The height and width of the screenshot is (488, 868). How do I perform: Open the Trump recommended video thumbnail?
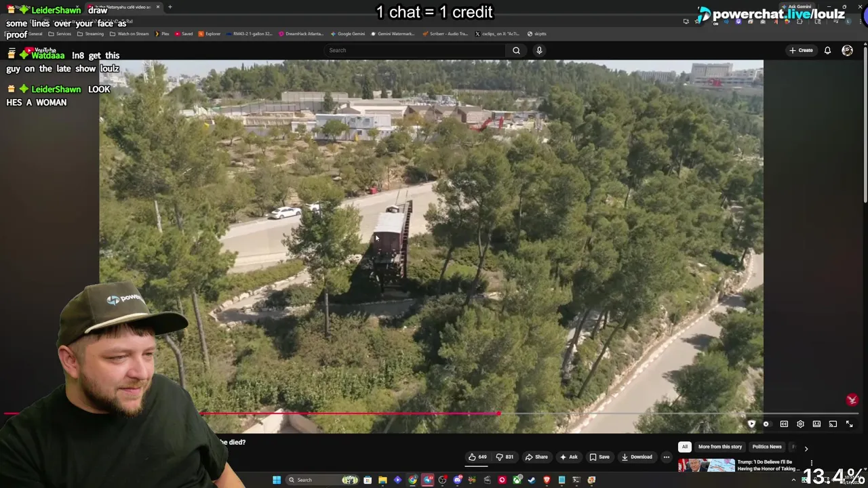point(706,465)
